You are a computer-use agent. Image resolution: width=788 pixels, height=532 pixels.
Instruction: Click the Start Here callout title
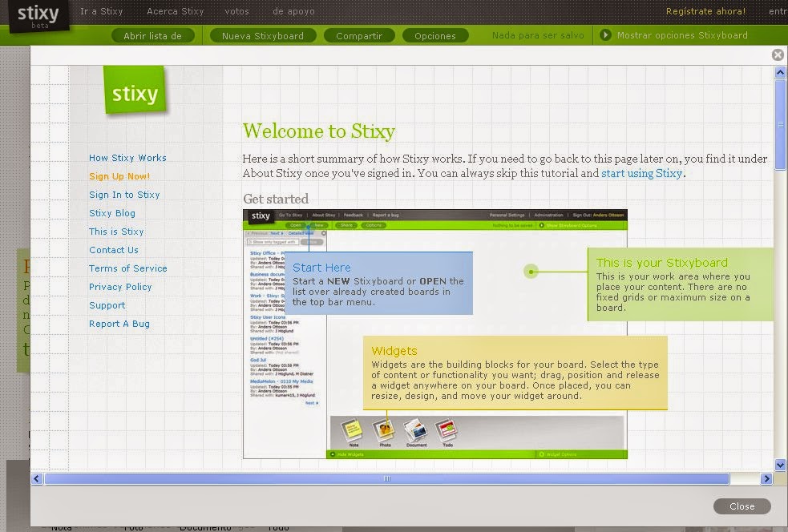point(321,268)
